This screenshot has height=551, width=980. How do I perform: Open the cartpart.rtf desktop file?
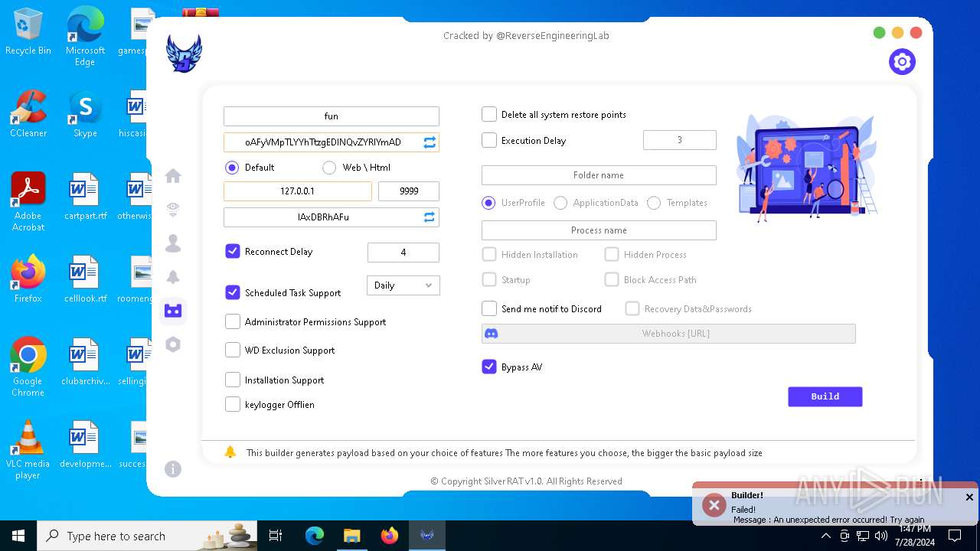pos(85,197)
